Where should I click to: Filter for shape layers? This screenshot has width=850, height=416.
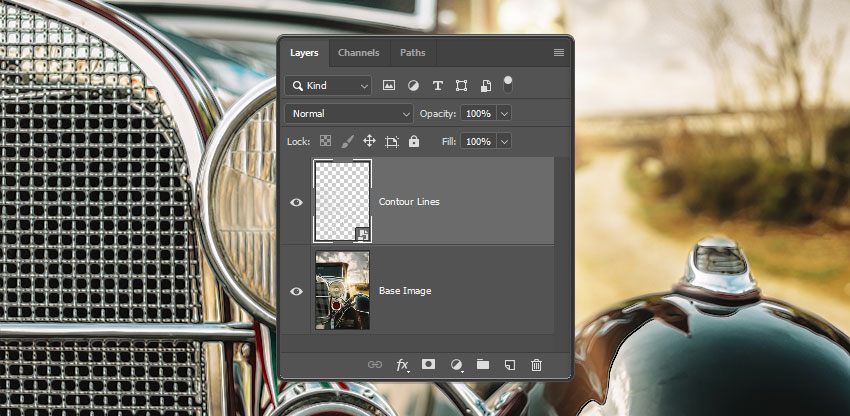coord(461,85)
